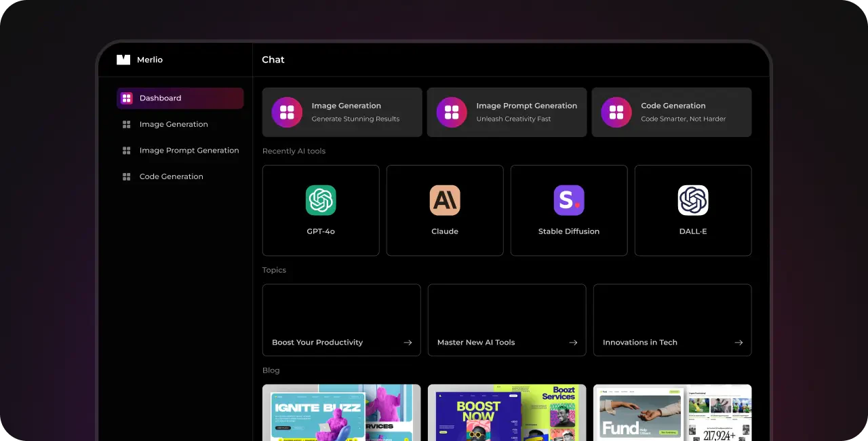Open the DALL-E tool icon

[693, 200]
